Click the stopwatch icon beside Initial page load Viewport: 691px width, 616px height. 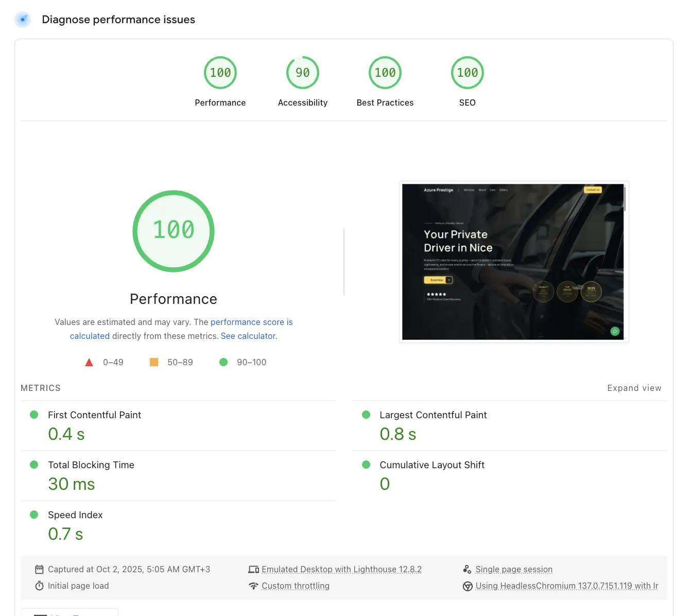(x=39, y=586)
